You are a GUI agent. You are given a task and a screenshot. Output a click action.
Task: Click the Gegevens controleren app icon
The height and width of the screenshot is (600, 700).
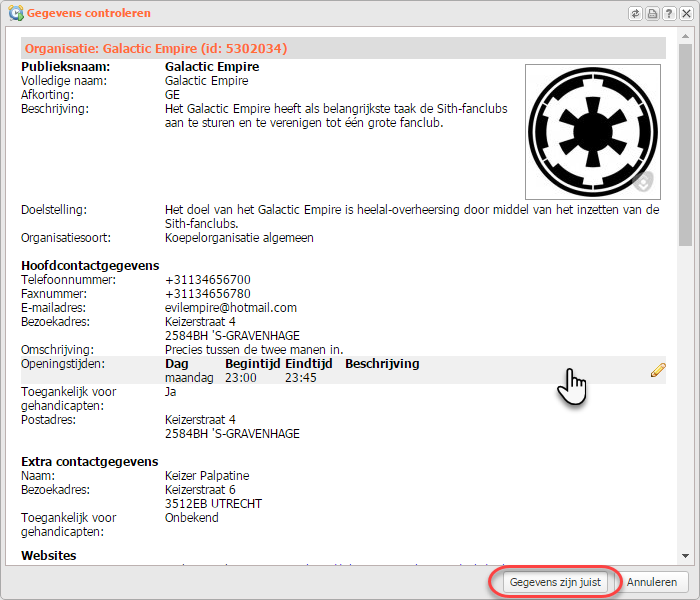point(16,13)
